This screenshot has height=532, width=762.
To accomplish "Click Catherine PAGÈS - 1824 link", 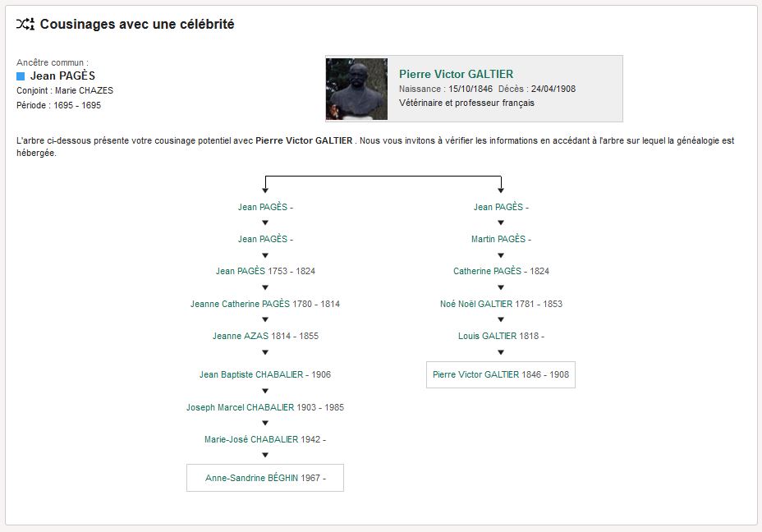I will [487, 271].
